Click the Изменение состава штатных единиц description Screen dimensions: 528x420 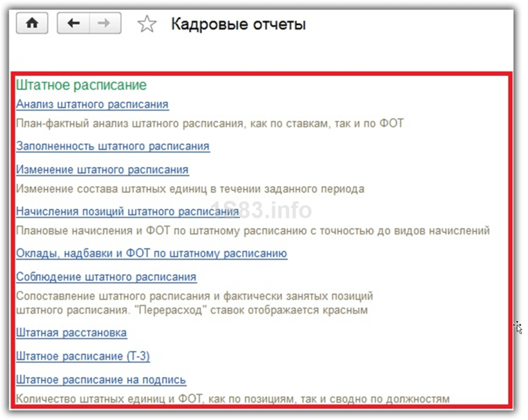coord(190,189)
